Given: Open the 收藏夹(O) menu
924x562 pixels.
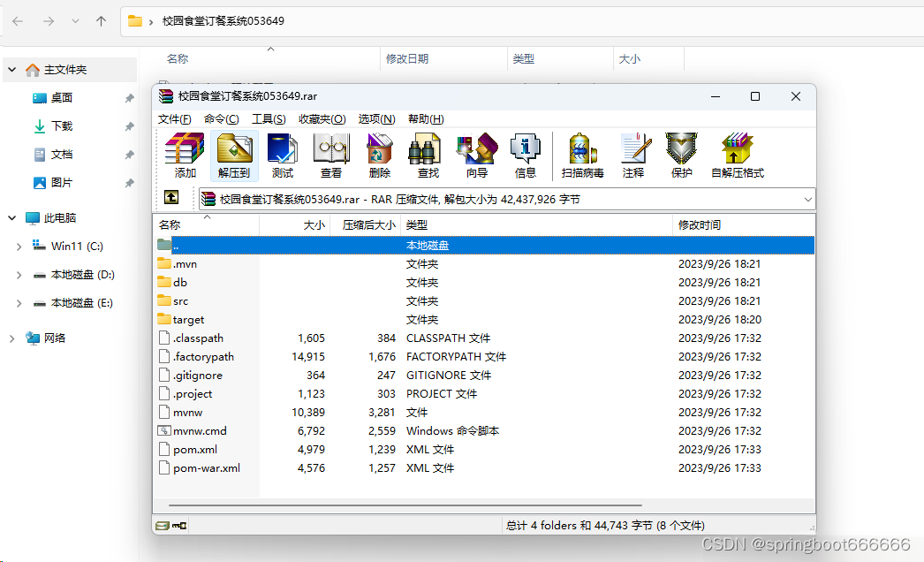Looking at the screenshot, I should 322,119.
